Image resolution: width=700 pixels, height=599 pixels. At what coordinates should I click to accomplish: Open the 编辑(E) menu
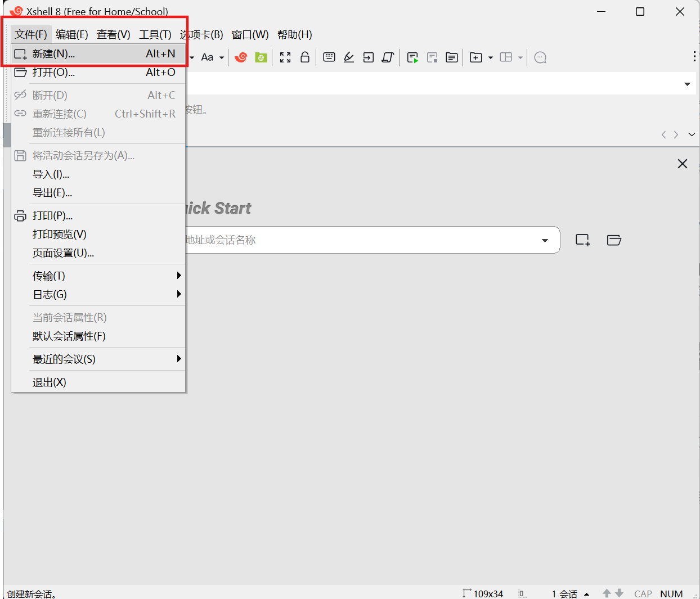click(x=71, y=35)
